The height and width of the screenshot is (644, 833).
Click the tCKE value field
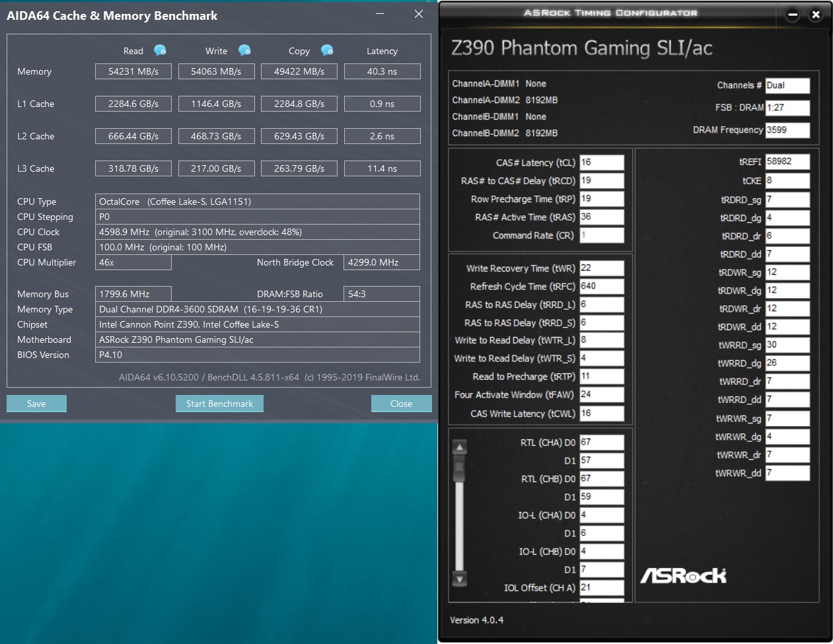(x=787, y=180)
